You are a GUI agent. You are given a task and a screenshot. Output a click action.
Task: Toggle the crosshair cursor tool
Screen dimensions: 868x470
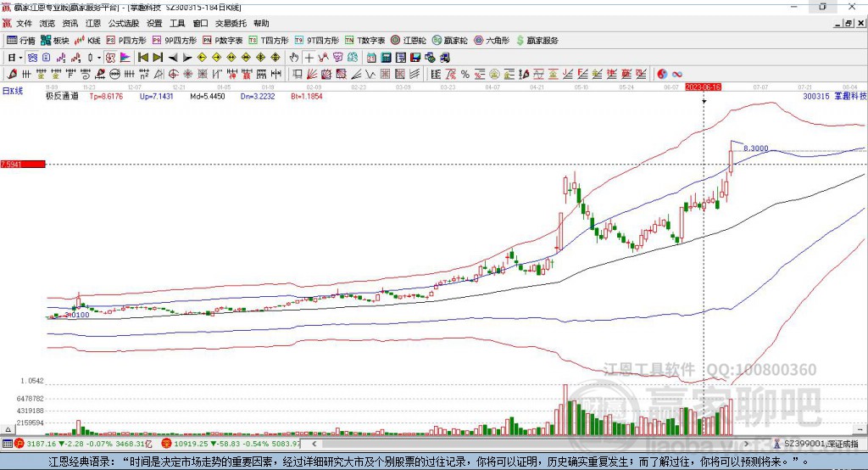point(310,57)
